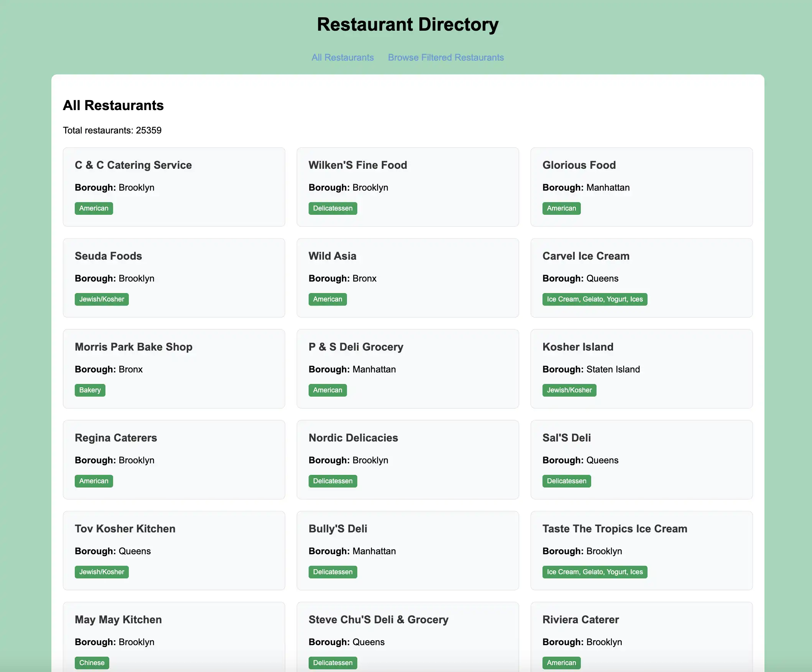Select the Chinese tag under May May Kitchen
Image resolution: width=812 pixels, height=672 pixels.
[92, 663]
